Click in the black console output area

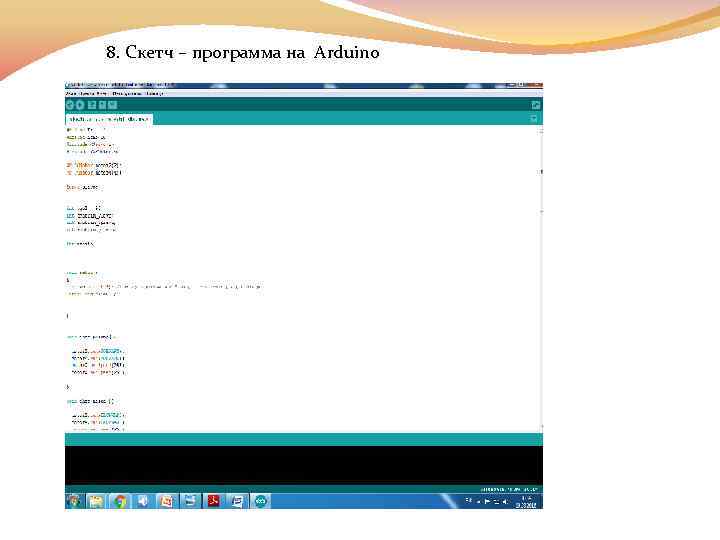click(304, 465)
